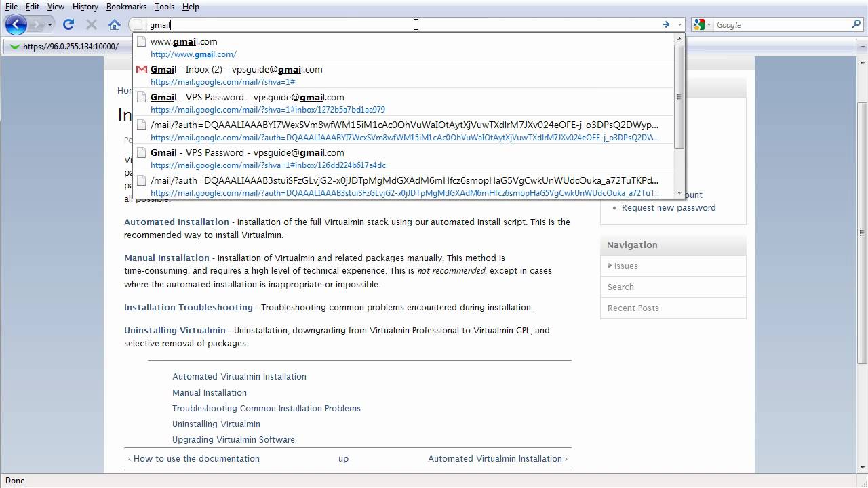Screen dimensions: 868x488
Task: Open the Google search engine dropdown
Action: tap(702, 25)
